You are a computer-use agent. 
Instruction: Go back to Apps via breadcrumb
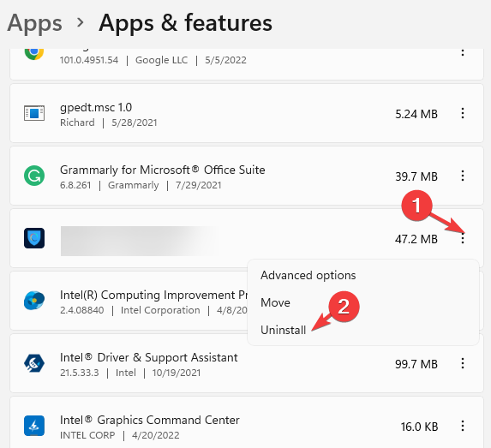point(35,23)
